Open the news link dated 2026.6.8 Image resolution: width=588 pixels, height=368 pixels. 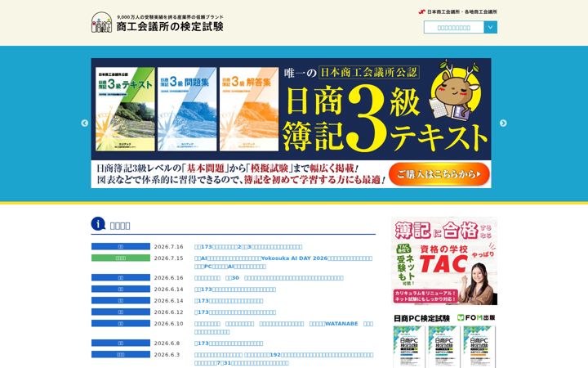point(229,343)
